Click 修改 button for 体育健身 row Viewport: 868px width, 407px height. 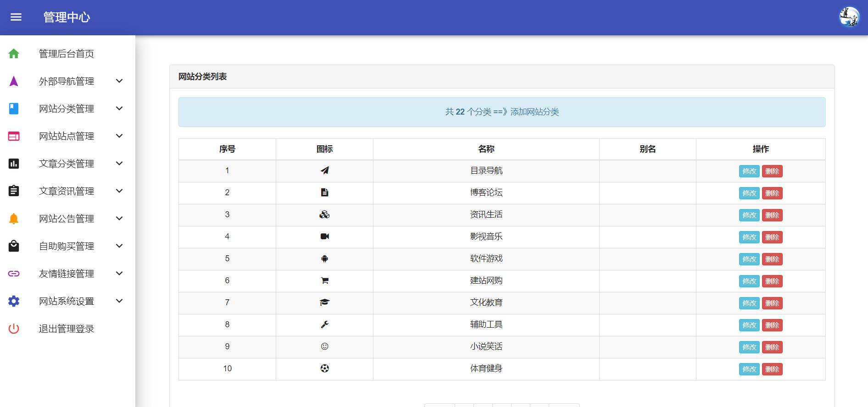[749, 369]
